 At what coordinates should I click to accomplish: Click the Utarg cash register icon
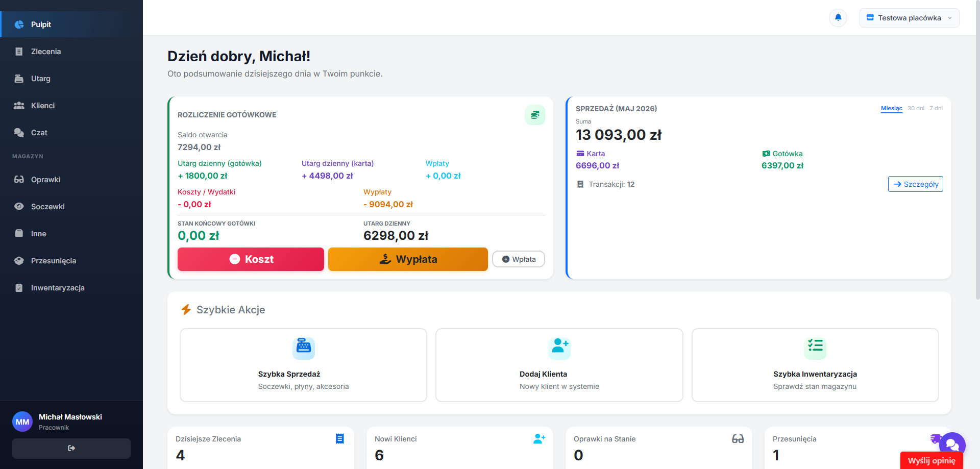(19, 79)
